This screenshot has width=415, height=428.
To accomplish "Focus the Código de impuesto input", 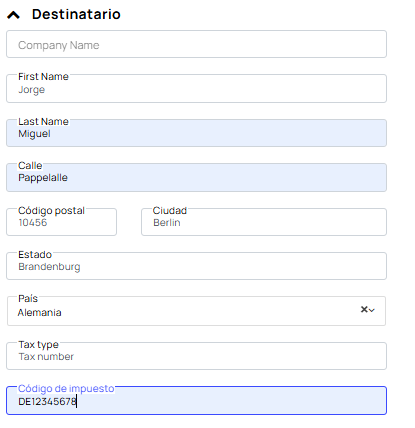I will (196, 401).
